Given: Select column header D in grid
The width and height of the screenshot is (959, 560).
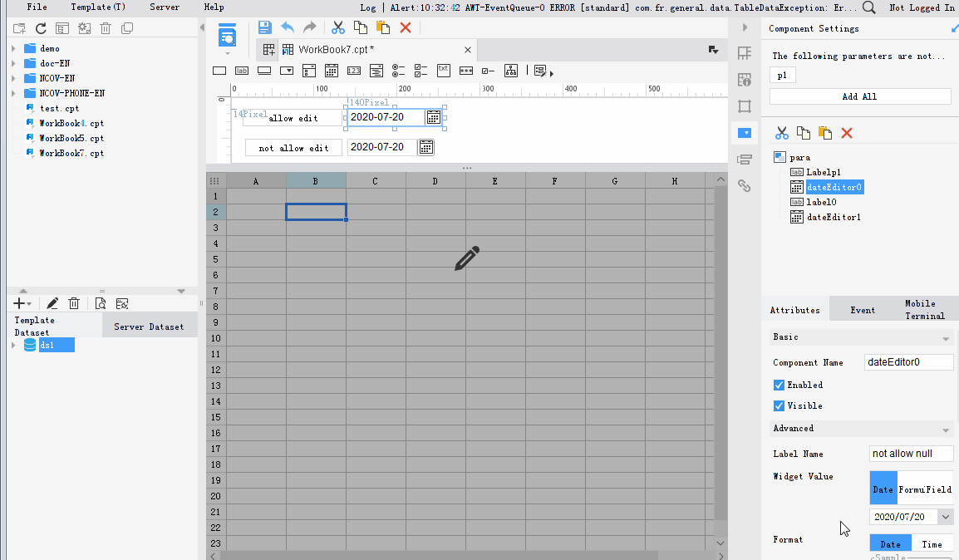Looking at the screenshot, I should (435, 181).
